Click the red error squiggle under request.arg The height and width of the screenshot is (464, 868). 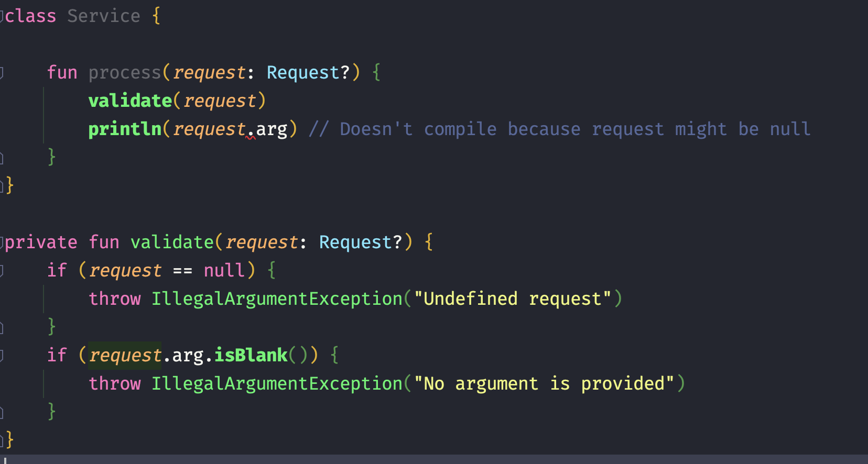click(x=251, y=138)
